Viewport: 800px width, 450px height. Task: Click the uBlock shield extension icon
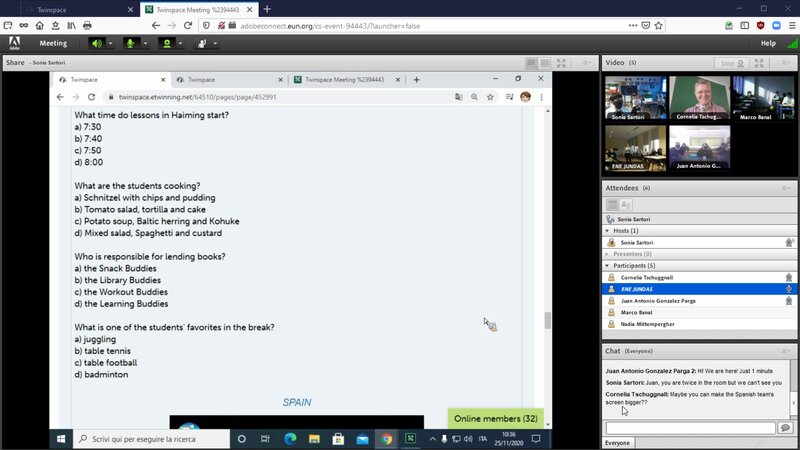pos(760,26)
